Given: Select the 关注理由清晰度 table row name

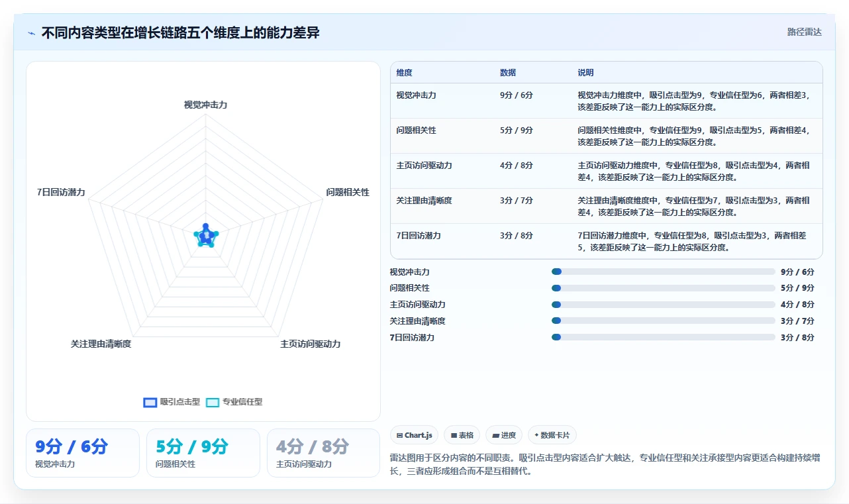Looking at the screenshot, I should pos(424,201).
